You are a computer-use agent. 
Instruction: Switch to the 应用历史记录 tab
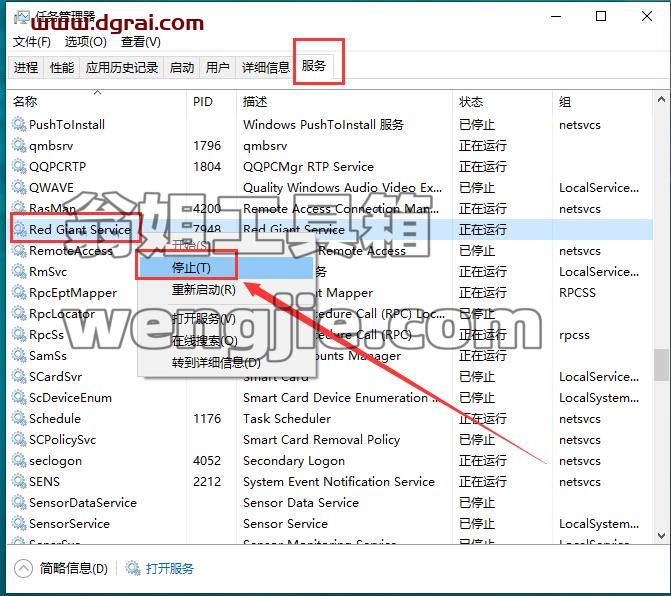(122, 68)
